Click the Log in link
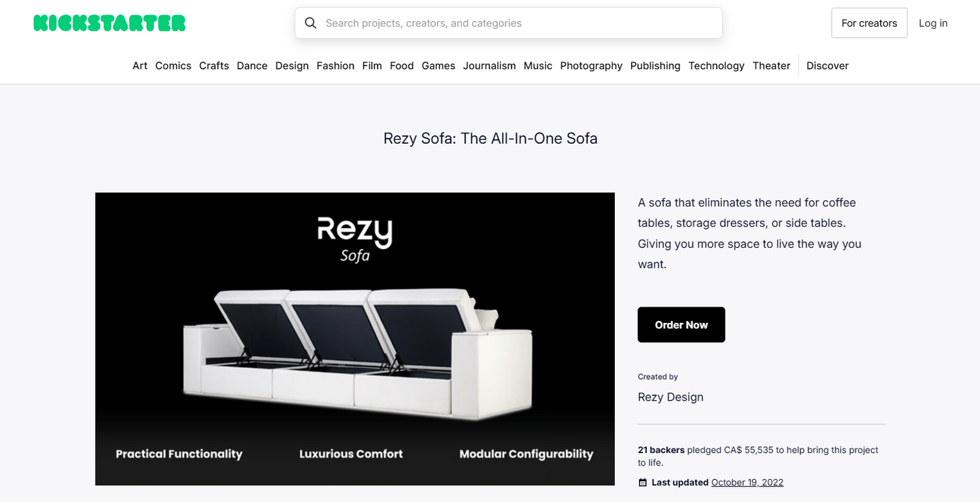980x502 pixels. (x=933, y=23)
